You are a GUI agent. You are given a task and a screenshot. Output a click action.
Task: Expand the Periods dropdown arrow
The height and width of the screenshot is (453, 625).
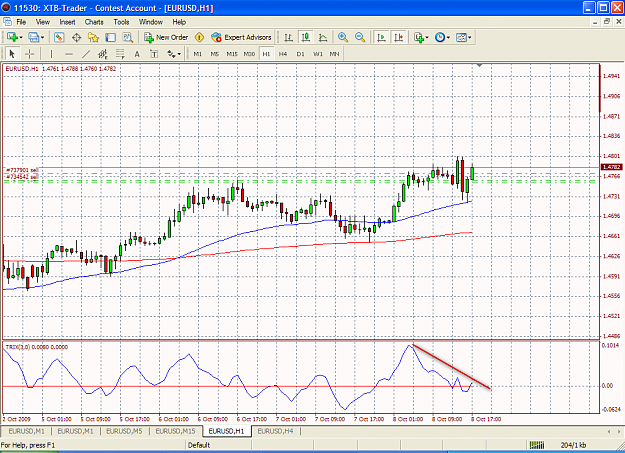(x=448, y=37)
